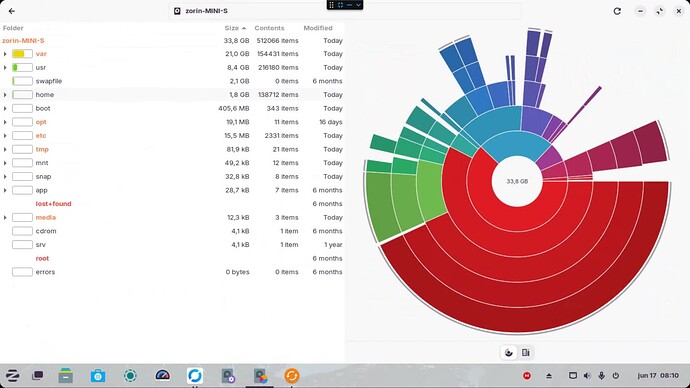Click the 216180 items contents value

coord(278,68)
